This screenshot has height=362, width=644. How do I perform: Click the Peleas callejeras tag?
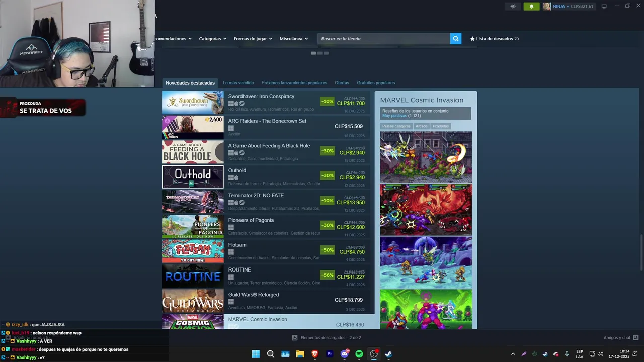396,126
